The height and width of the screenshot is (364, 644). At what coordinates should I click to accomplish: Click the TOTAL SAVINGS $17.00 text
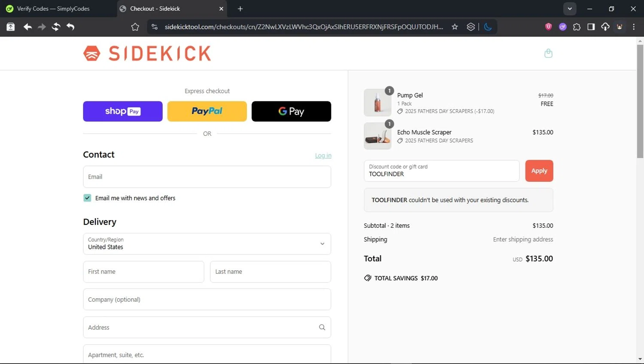click(406, 278)
